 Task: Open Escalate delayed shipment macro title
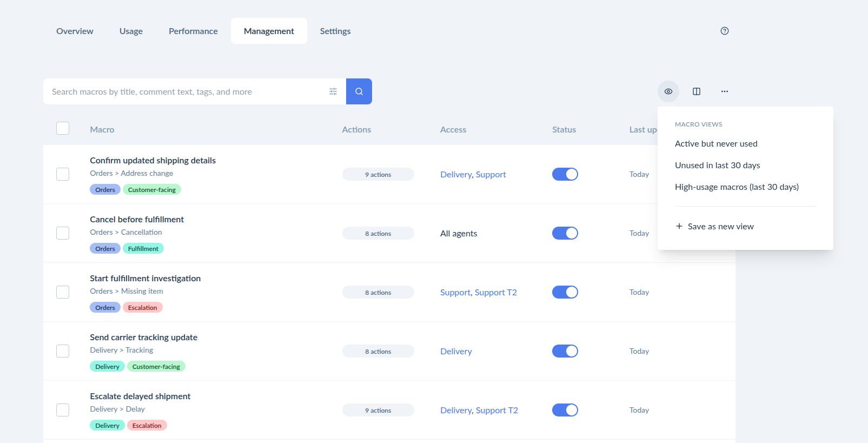point(140,396)
